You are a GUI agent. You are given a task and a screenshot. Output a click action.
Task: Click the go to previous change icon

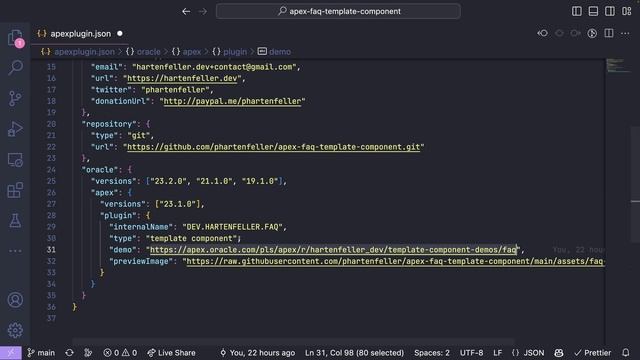click(x=559, y=33)
